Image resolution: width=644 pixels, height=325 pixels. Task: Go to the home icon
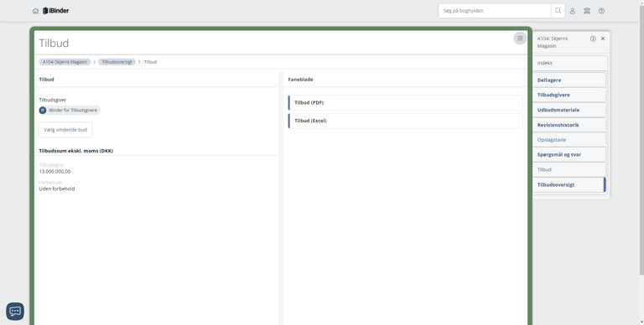35,11
